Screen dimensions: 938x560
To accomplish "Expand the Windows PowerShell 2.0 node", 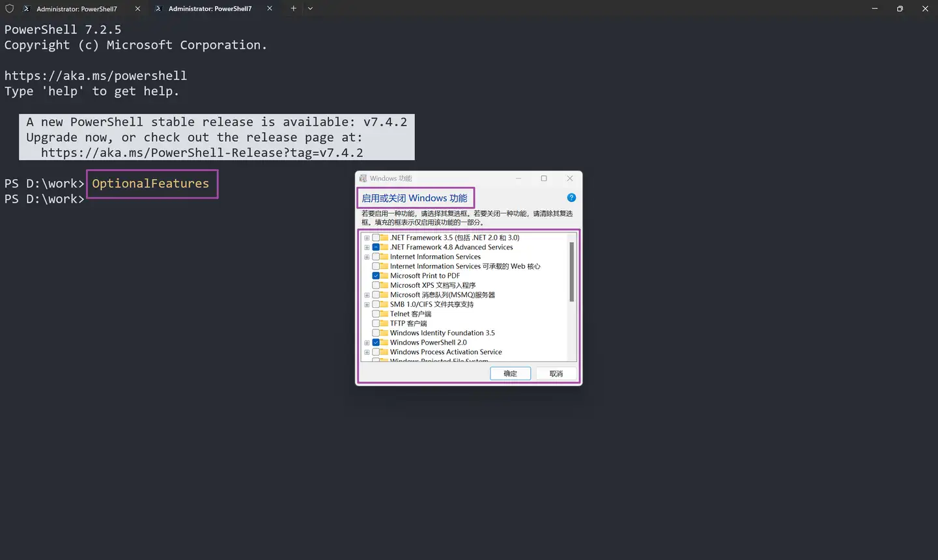I will point(367,343).
